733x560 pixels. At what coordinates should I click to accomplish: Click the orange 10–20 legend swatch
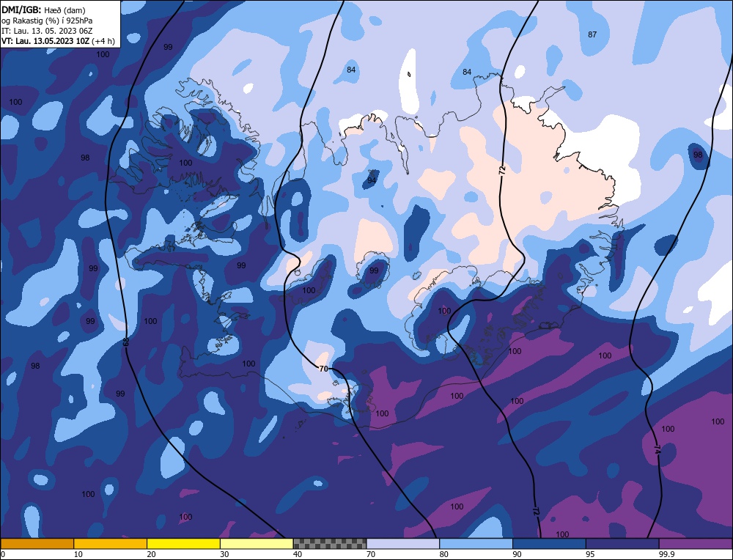coord(111,543)
